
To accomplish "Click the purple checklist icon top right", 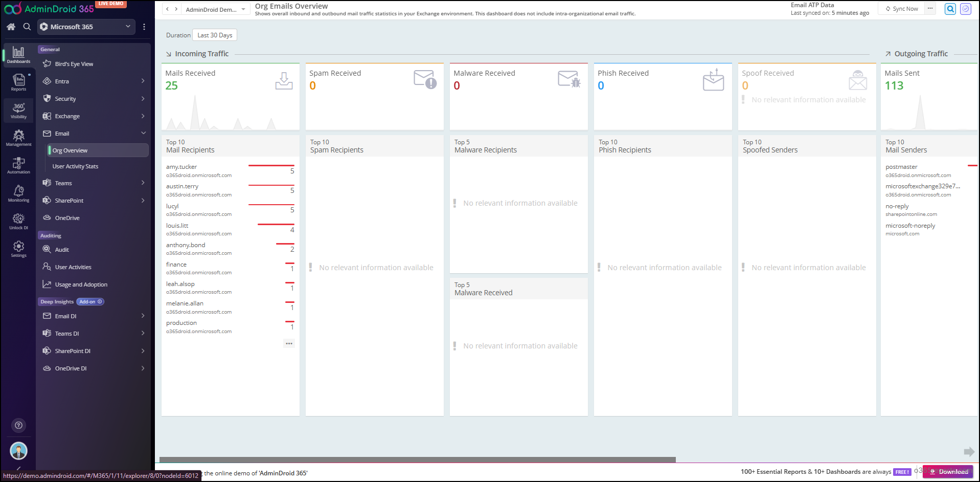I will click(x=966, y=9).
